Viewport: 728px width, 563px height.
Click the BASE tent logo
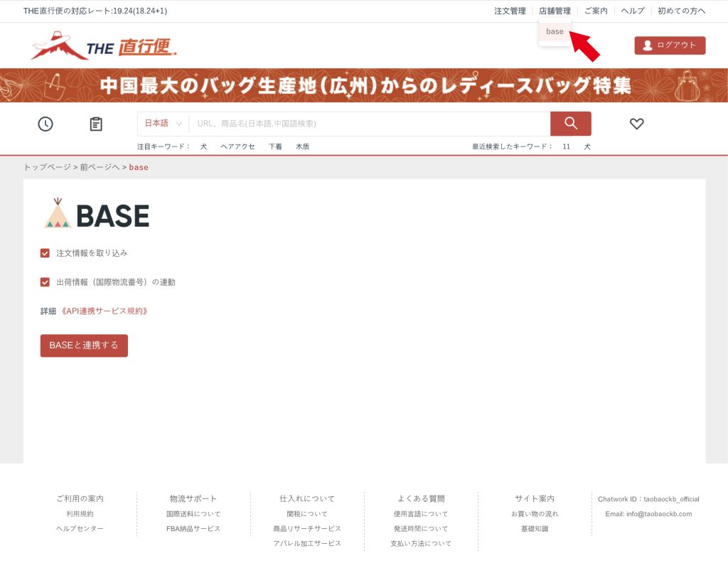[97, 214]
